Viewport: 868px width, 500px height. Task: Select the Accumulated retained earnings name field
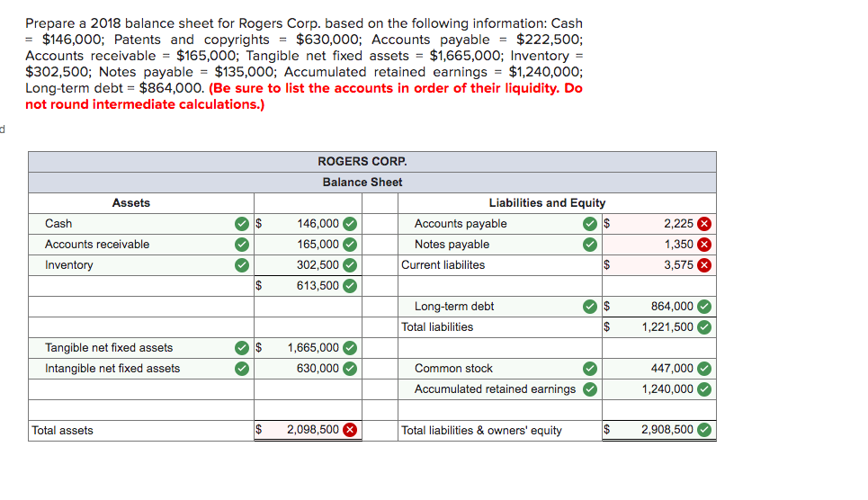(x=500, y=389)
